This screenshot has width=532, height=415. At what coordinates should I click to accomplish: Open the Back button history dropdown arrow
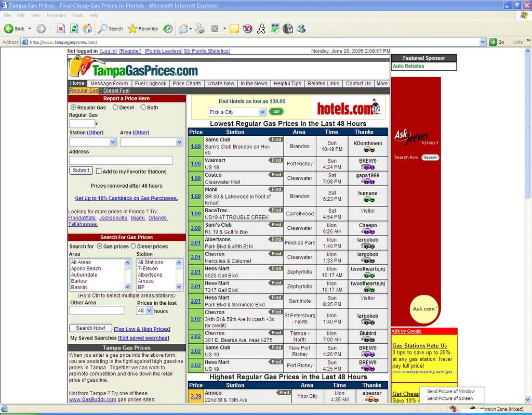pos(30,29)
